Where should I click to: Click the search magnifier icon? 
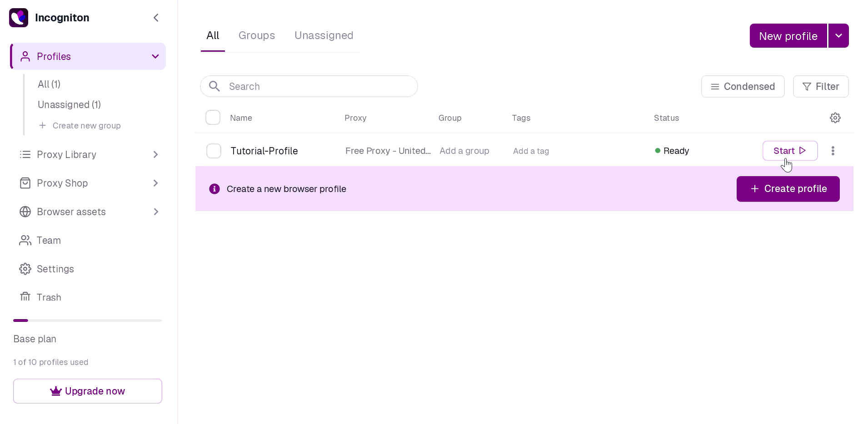tap(215, 86)
